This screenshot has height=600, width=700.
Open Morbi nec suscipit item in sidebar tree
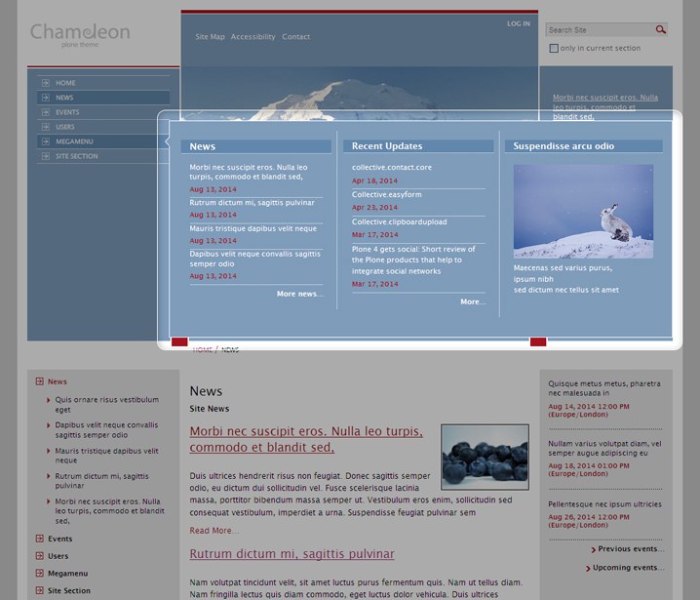pos(110,510)
